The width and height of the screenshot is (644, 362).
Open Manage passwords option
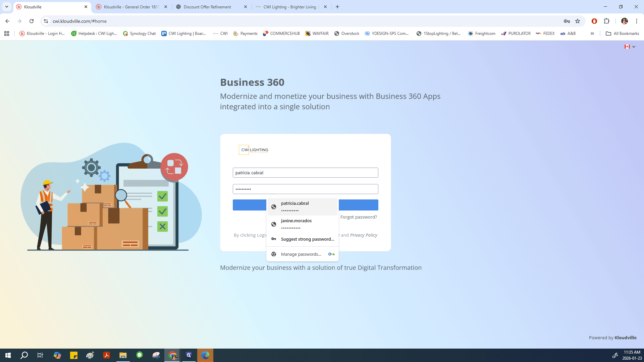point(302,254)
